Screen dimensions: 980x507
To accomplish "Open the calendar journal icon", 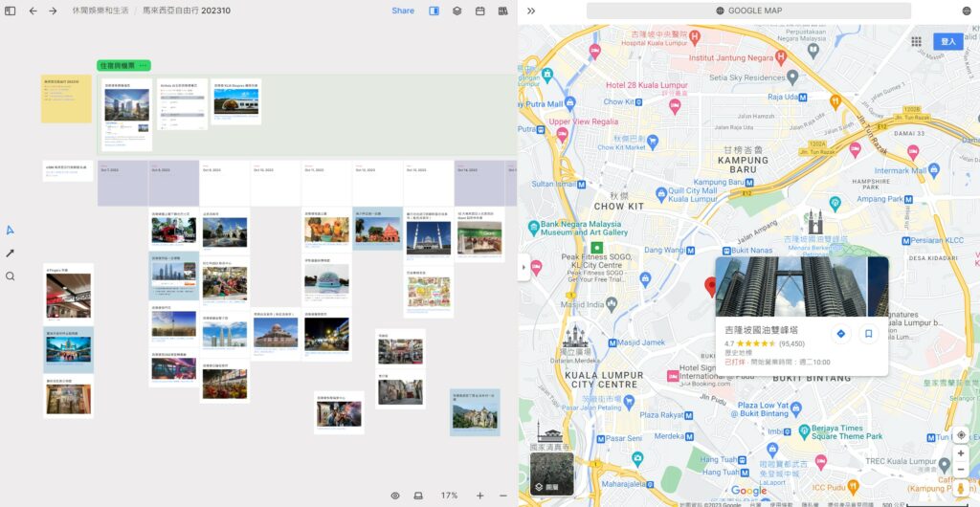I will [480, 11].
